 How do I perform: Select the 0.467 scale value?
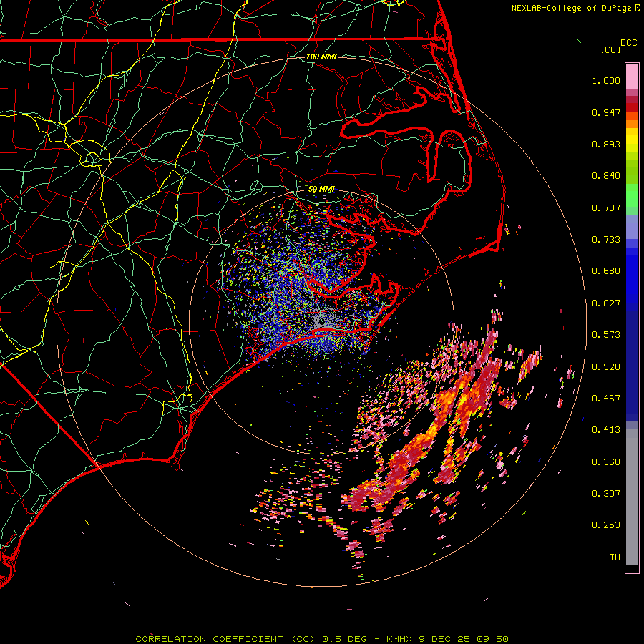point(606,399)
